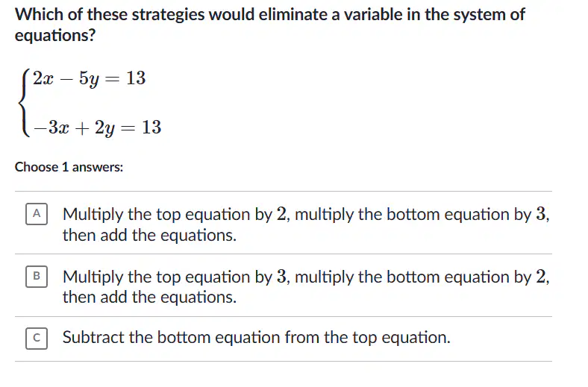Click the letter C icon box
588x387 pixels.
click(x=37, y=339)
